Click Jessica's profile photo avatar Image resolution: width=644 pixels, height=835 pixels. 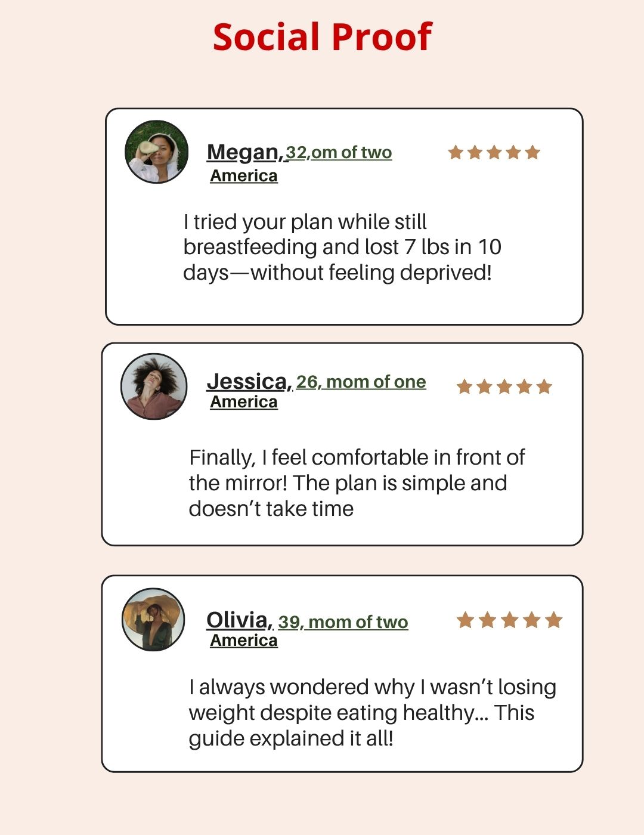(154, 386)
